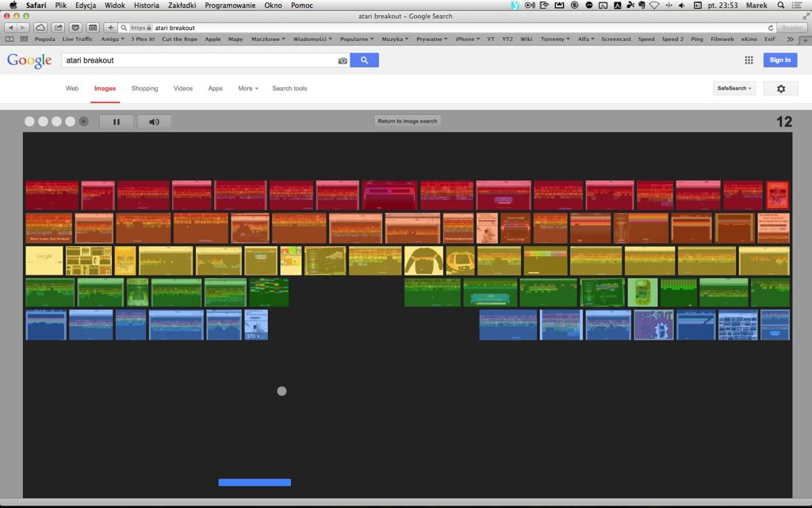Open the Google apps grid
This screenshot has width=812, height=508.
coord(749,60)
